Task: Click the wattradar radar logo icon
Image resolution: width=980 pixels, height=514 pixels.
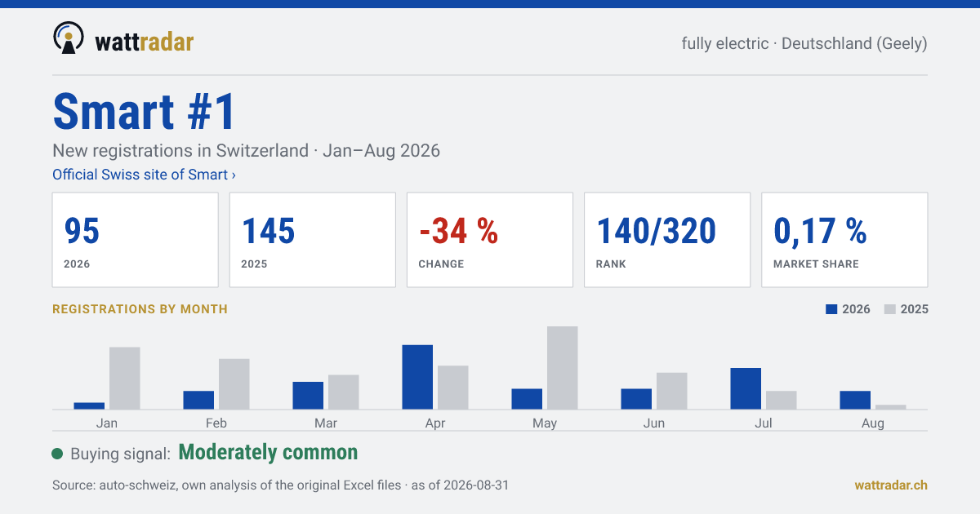Action: coord(69,38)
